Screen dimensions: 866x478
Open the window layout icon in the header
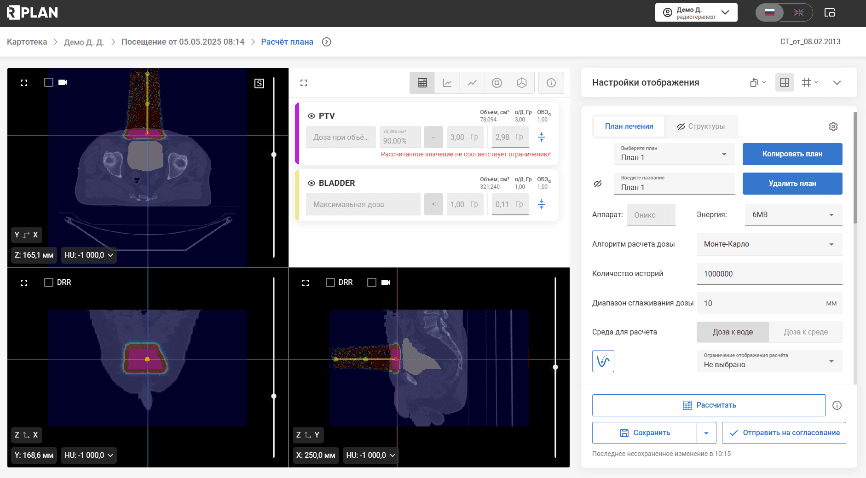(830, 12)
